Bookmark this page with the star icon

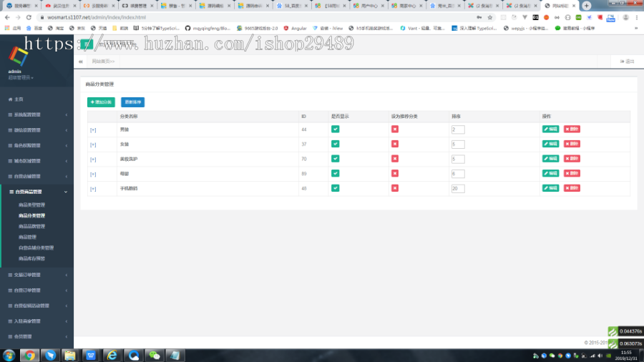pos(490,17)
